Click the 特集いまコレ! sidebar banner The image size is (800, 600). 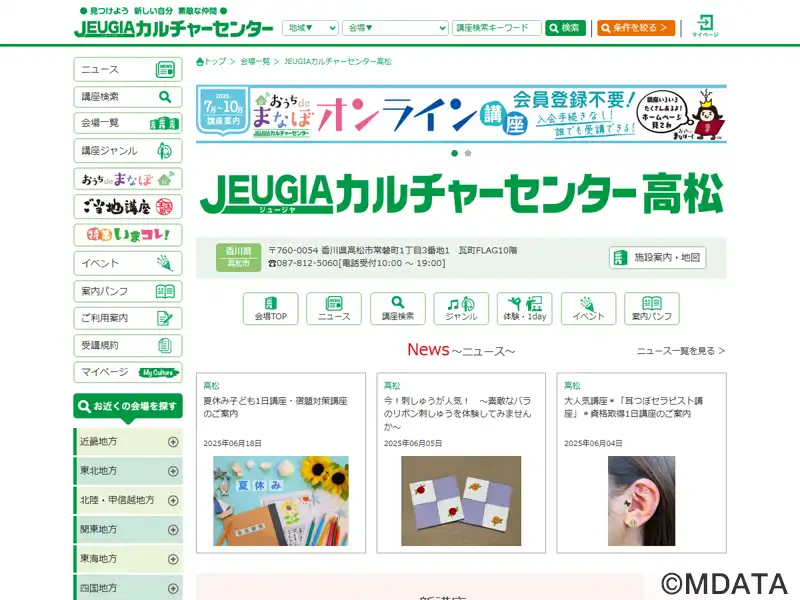[128, 235]
